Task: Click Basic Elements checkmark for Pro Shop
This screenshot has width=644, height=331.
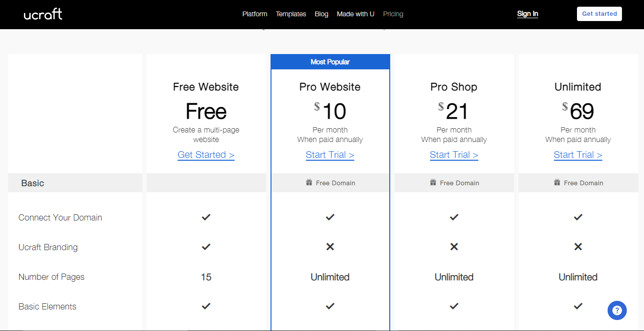Action: click(454, 306)
